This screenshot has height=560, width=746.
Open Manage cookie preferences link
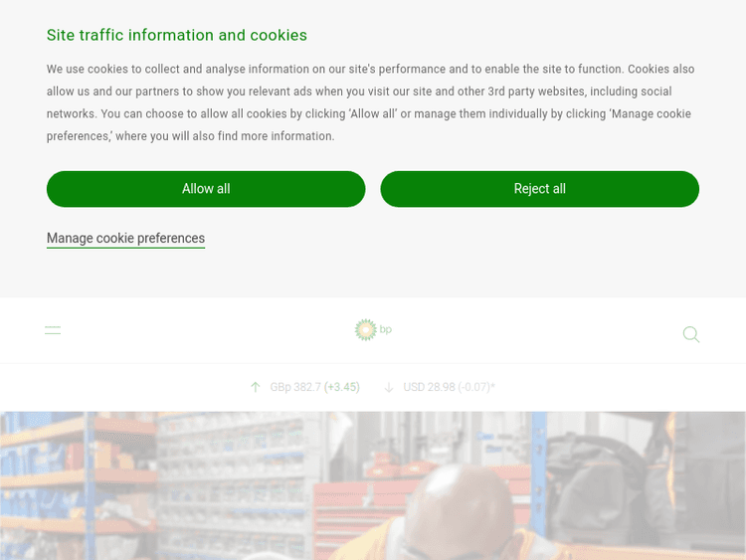[x=125, y=239]
